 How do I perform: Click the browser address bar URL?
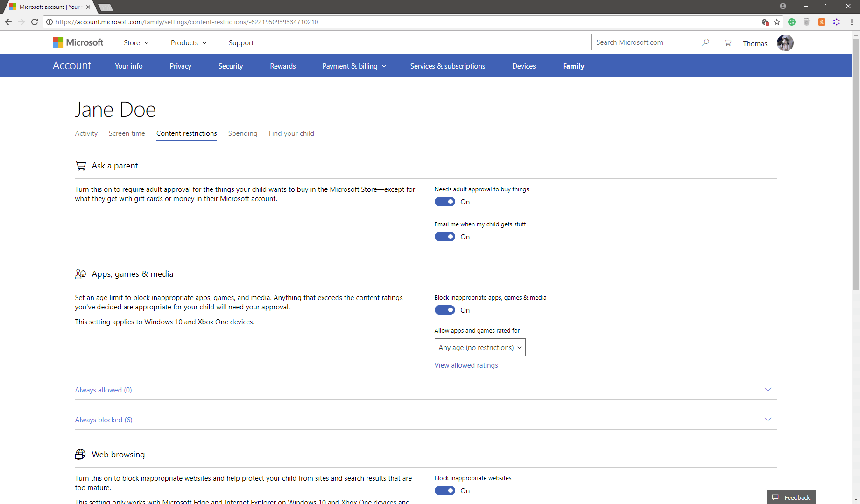(187, 22)
